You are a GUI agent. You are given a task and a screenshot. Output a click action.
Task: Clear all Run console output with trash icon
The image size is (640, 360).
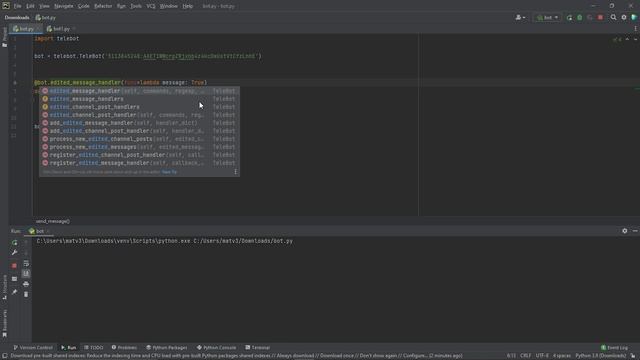tap(26, 294)
